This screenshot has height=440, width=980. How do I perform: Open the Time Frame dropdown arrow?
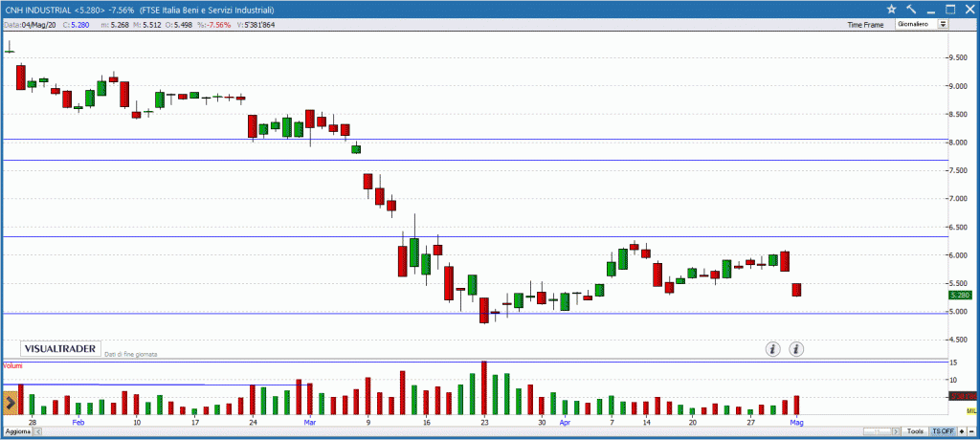coord(943,24)
